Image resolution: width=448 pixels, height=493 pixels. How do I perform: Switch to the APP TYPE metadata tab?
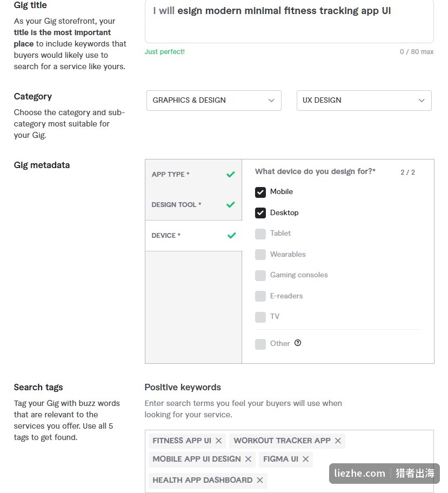(193, 174)
